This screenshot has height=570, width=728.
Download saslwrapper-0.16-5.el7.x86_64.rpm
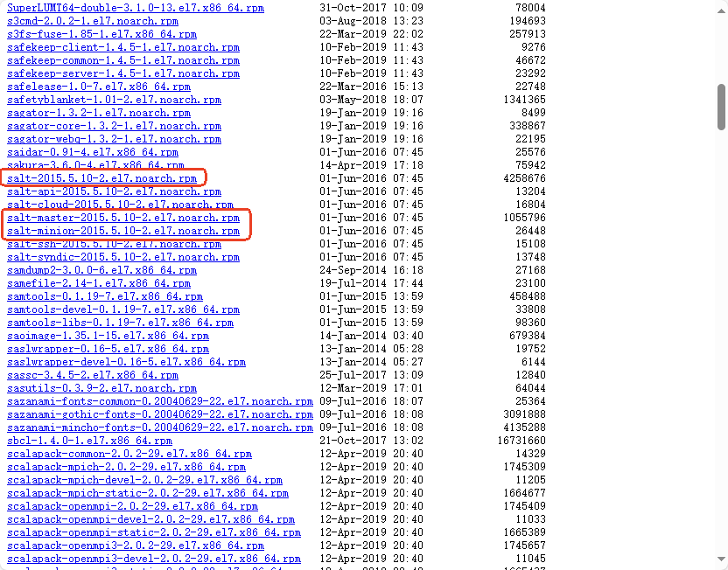pyautogui.click(x=108, y=348)
